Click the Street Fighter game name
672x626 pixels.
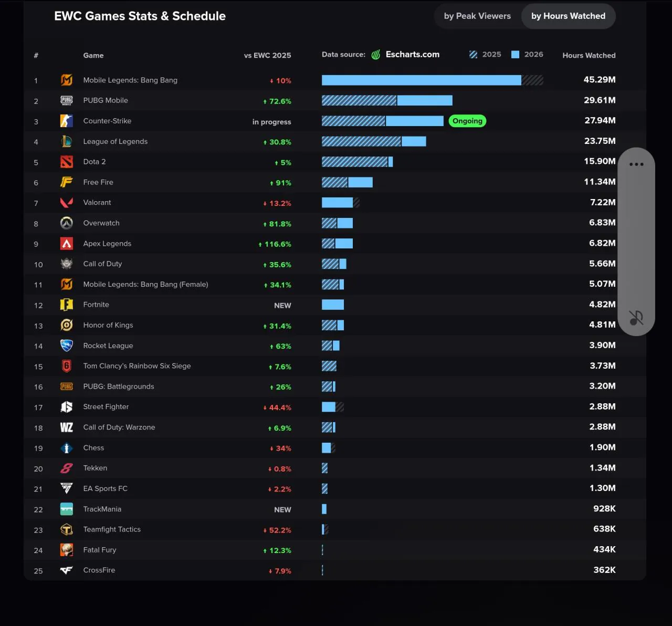coord(106,407)
